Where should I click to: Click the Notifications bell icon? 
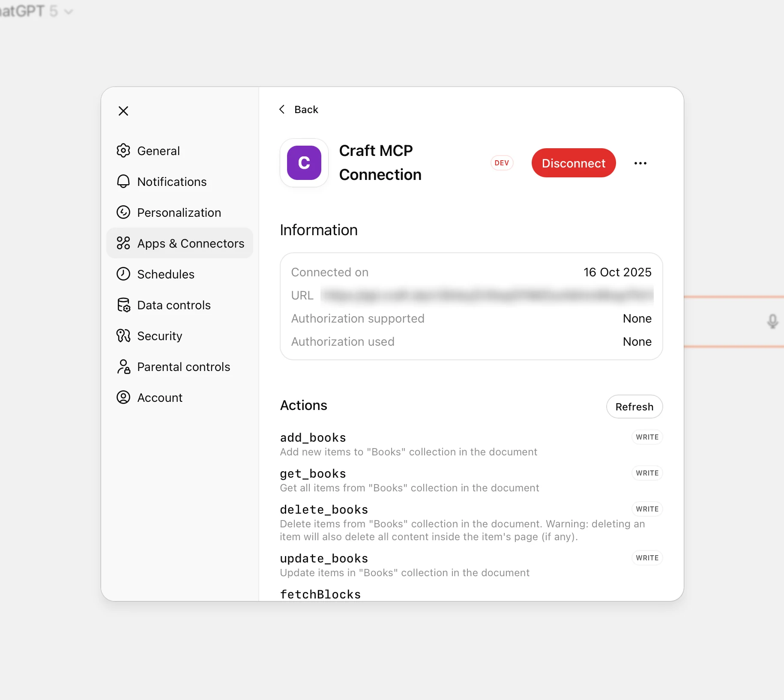point(123,181)
